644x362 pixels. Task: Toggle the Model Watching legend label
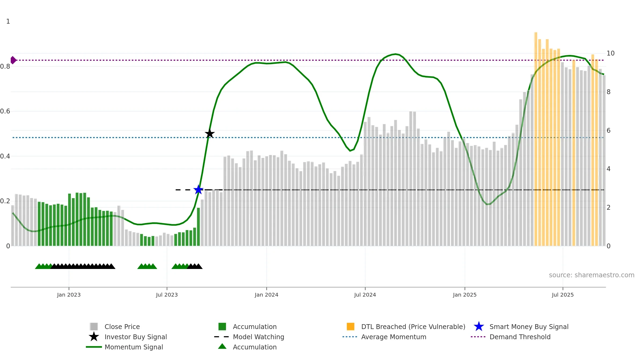(258, 337)
